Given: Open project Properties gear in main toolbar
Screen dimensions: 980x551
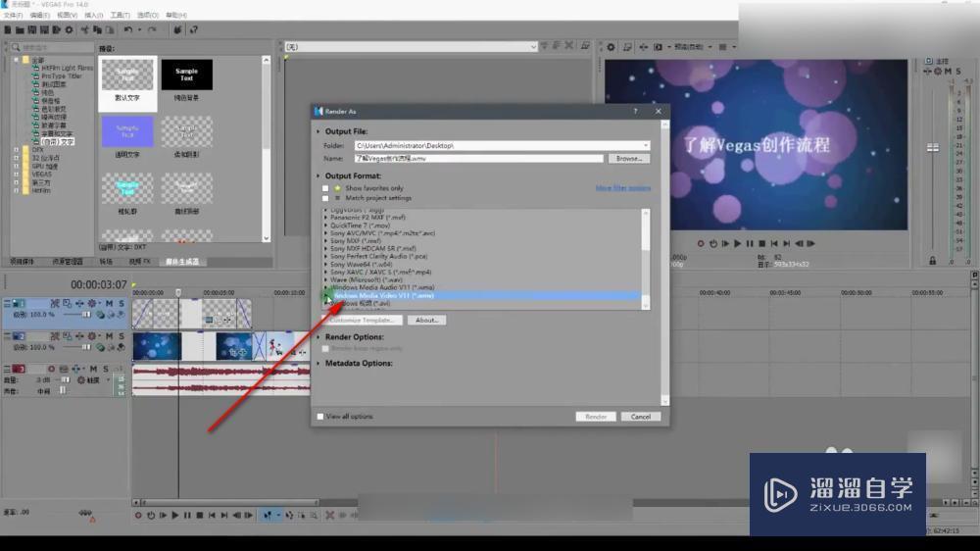Looking at the screenshot, I should 69,30.
